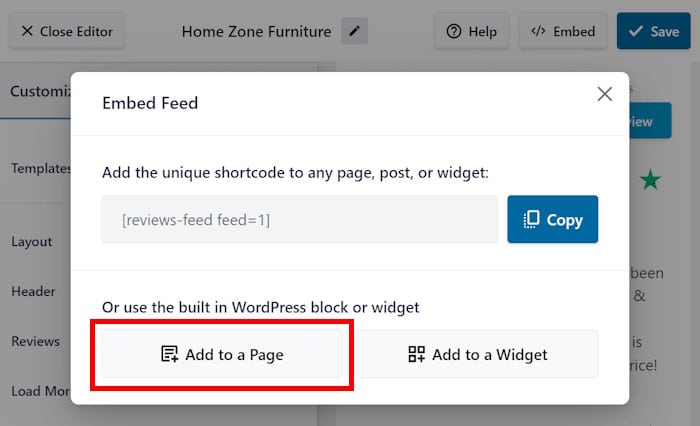
Task: Close the Embed Feed dialog
Action: pyautogui.click(x=604, y=94)
